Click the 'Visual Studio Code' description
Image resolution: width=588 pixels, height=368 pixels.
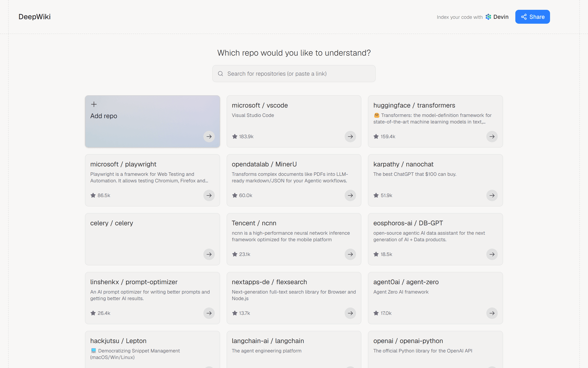click(x=253, y=115)
